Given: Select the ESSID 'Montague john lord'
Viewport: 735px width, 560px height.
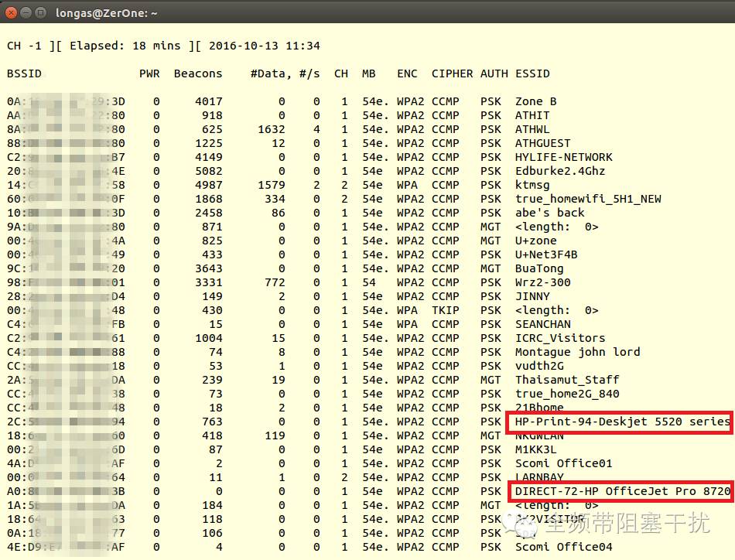Looking at the screenshot, I should pos(577,352).
